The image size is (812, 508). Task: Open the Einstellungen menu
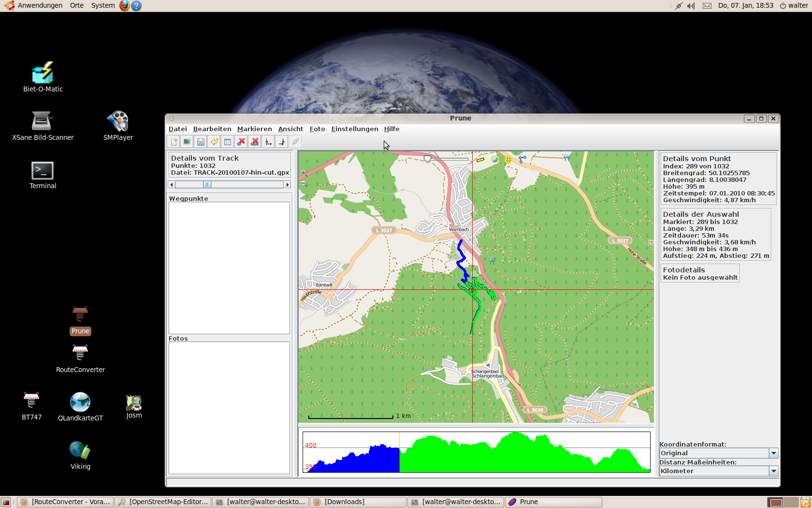(354, 129)
